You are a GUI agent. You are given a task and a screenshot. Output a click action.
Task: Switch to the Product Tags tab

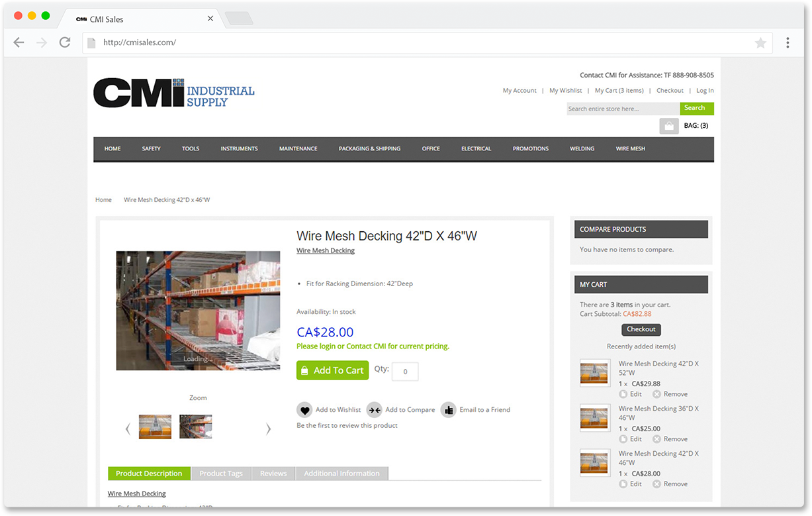point(221,474)
